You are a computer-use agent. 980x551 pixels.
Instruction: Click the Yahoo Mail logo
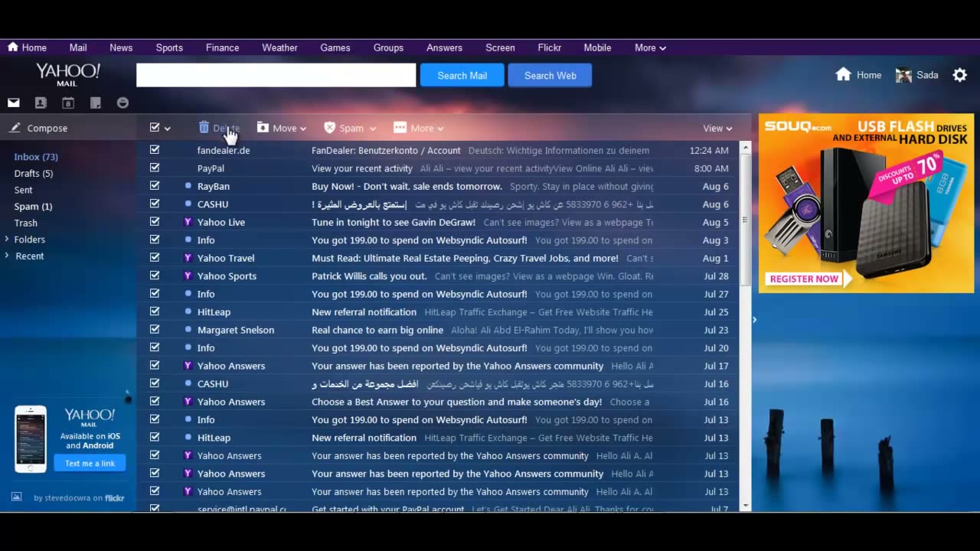click(68, 74)
